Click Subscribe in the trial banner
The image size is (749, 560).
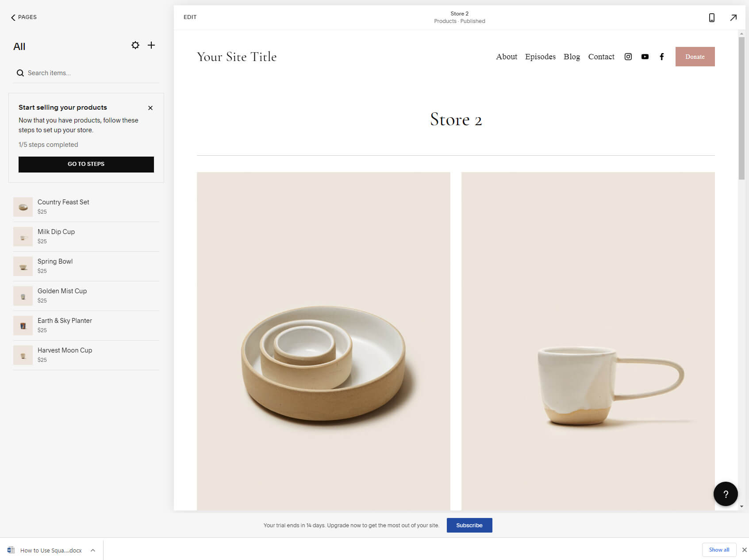tap(469, 525)
